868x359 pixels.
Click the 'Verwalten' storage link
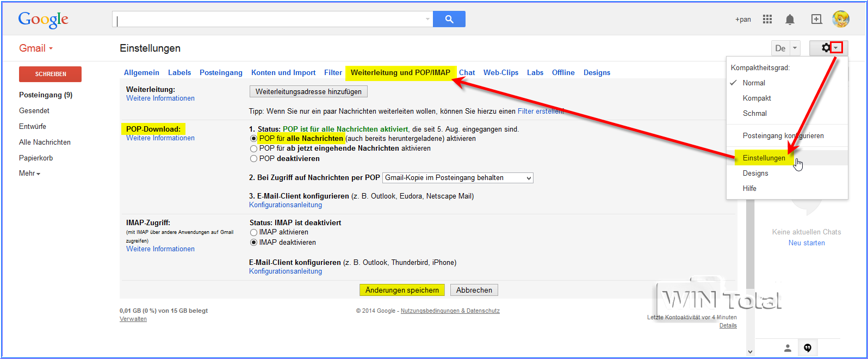[133, 319]
